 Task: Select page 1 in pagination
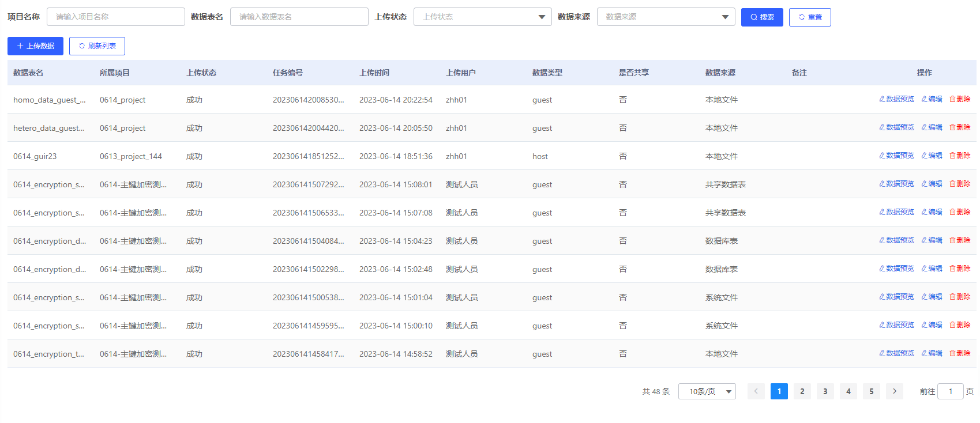[x=779, y=391]
